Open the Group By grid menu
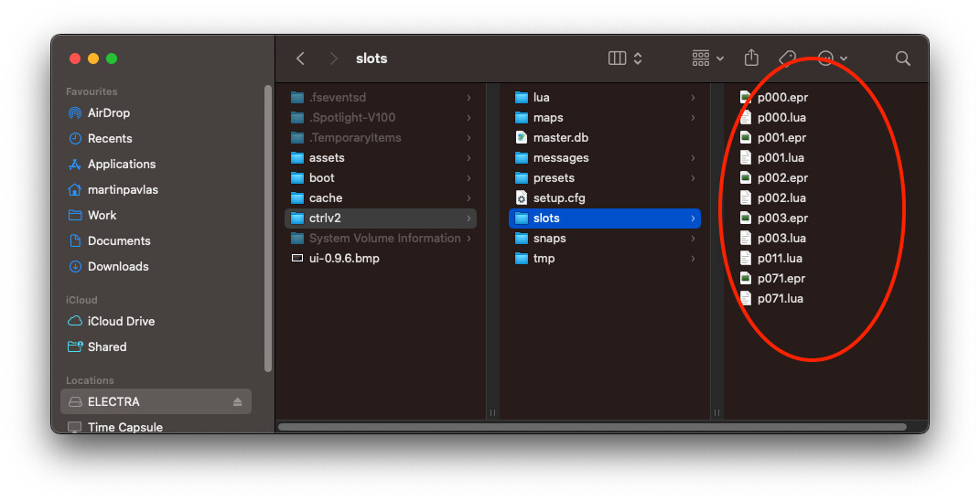 (x=707, y=59)
